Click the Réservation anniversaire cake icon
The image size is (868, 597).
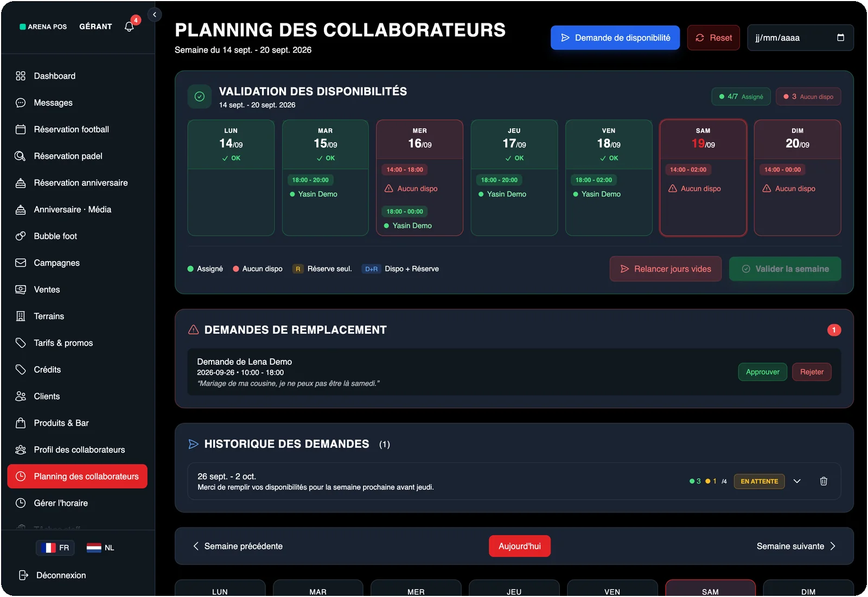21,183
